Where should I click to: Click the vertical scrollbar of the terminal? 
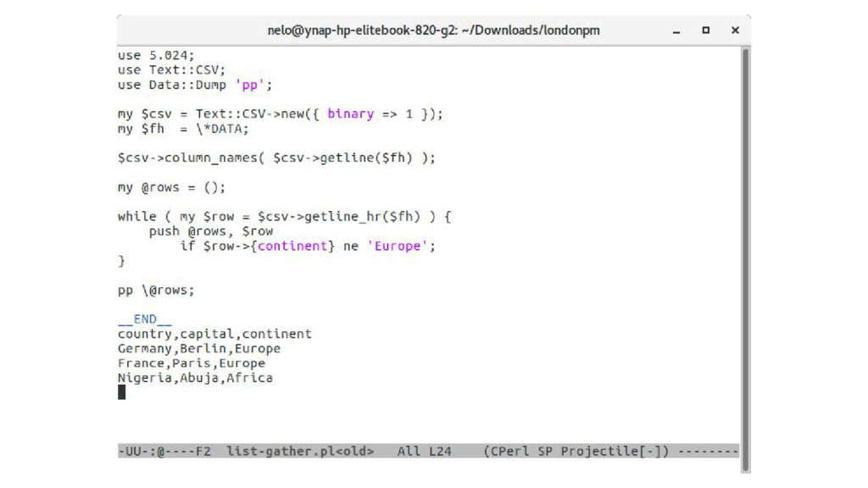pyautogui.click(x=746, y=259)
